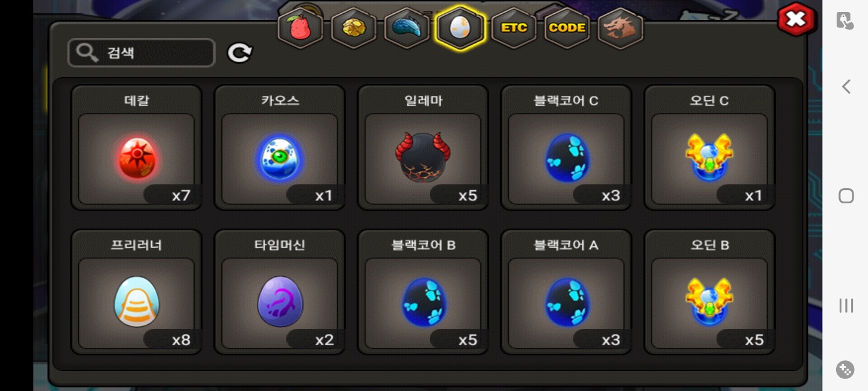Click the refresh arrow icon beside search
The width and height of the screenshot is (868, 391).
[239, 53]
